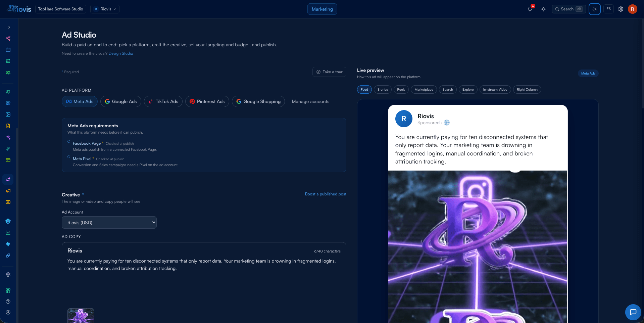Open the gear settings icon in left sidebar

(8, 275)
